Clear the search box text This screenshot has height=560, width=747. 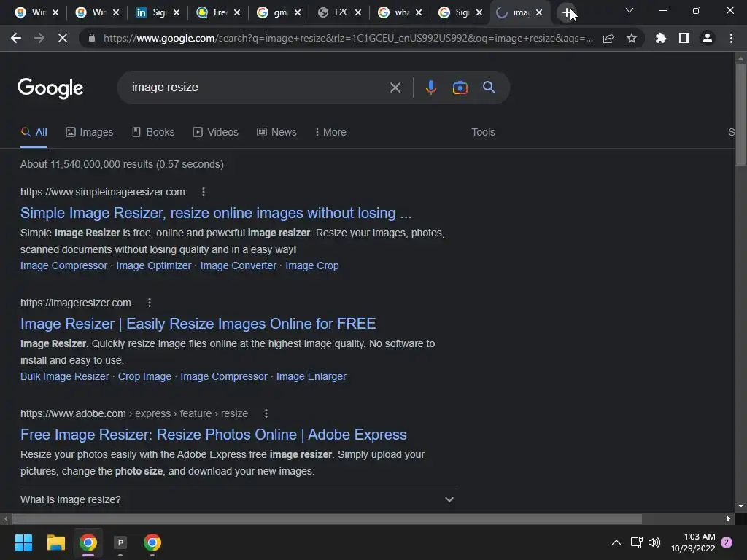395,87
